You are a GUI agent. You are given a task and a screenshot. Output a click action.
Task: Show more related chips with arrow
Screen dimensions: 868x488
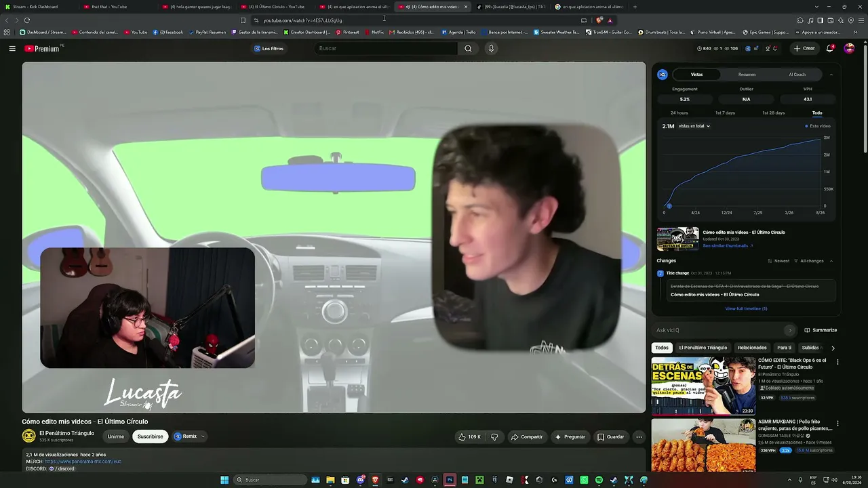coord(833,348)
